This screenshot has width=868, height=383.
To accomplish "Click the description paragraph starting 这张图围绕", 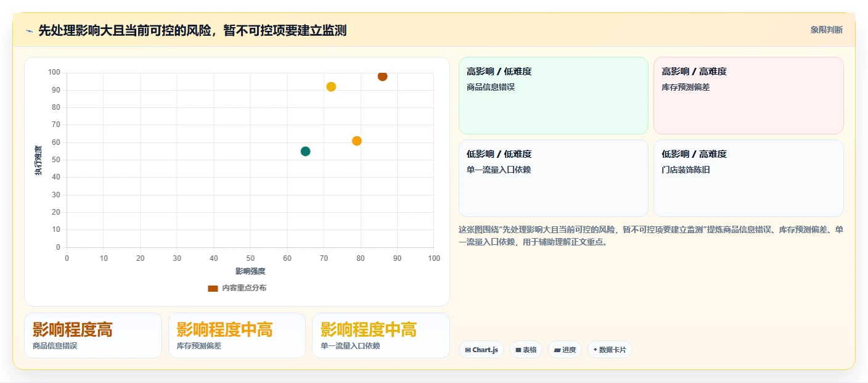I will [651, 236].
